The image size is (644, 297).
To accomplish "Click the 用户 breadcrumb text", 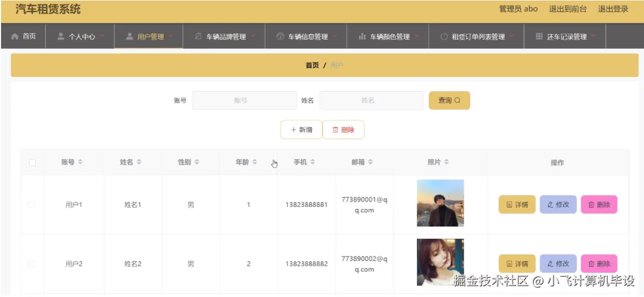I will [337, 65].
